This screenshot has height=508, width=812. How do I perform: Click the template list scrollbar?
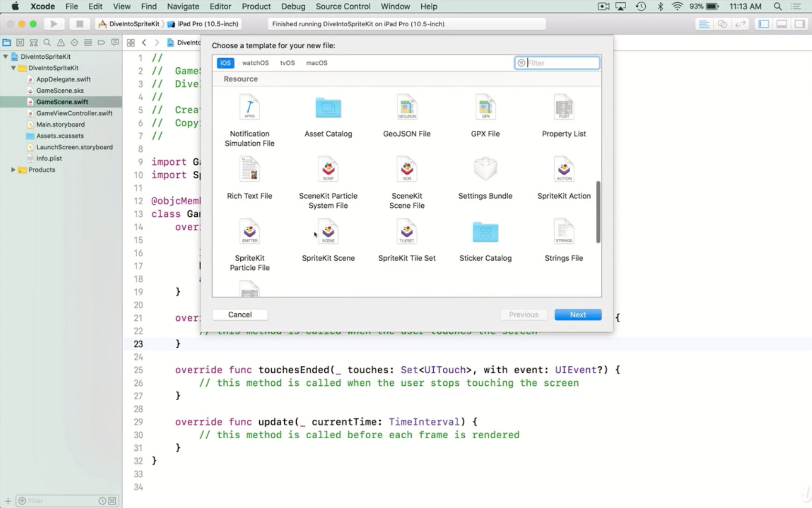(598, 212)
